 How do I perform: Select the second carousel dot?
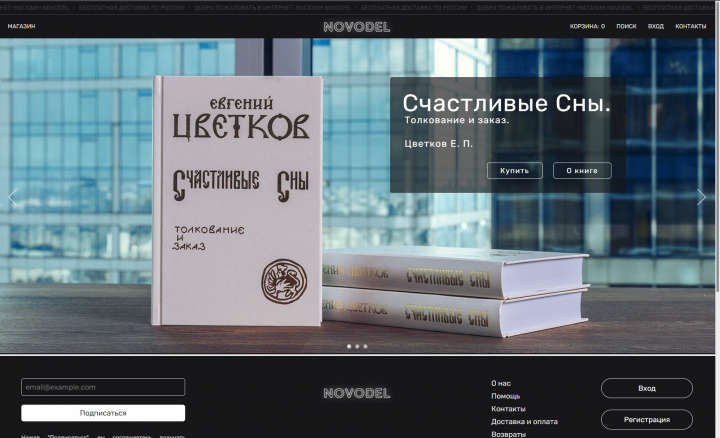coord(357,346)
